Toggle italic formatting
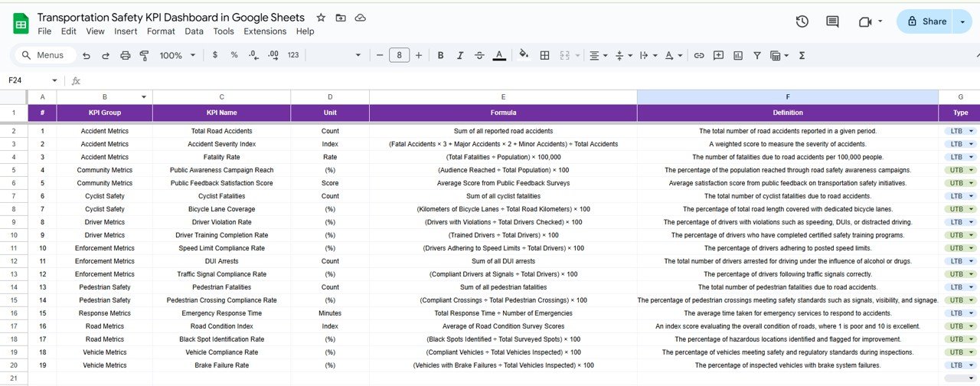The image size is (980, 386). click(460, 55)
